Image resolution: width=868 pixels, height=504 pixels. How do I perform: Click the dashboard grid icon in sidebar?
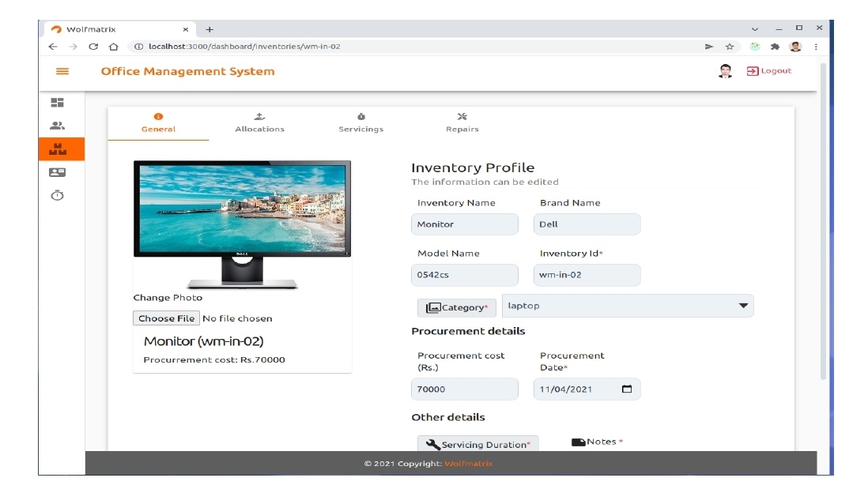click(x=57, y=103)
